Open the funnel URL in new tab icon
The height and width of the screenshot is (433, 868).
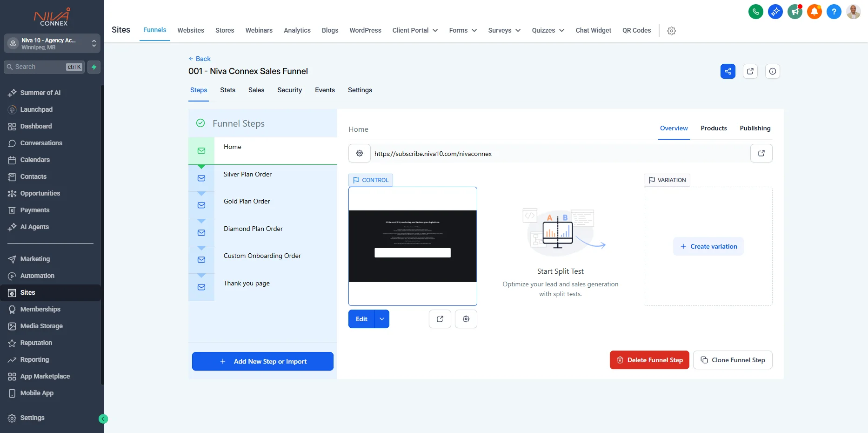coord(761,153)
